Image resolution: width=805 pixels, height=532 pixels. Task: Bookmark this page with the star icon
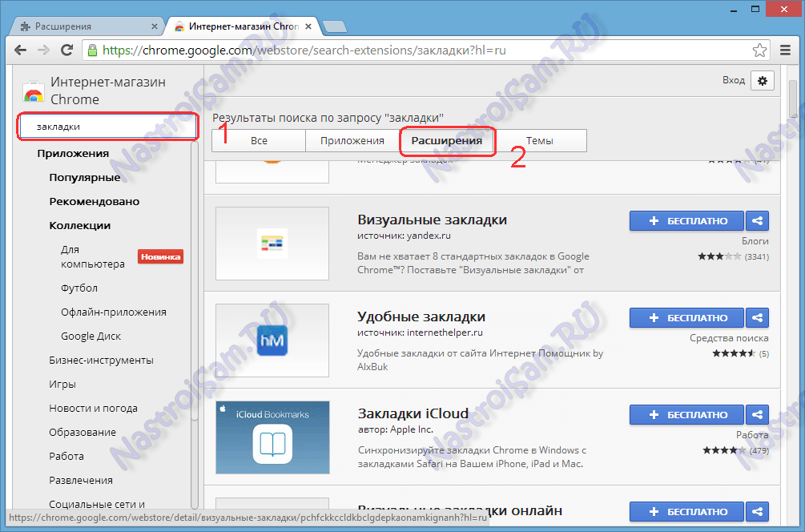click(759, 50)
